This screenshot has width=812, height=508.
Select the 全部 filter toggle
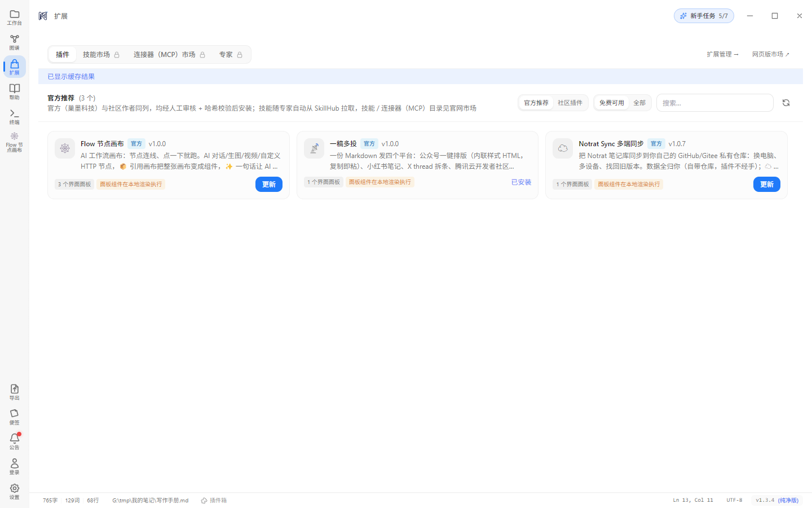tap(639, 103)
